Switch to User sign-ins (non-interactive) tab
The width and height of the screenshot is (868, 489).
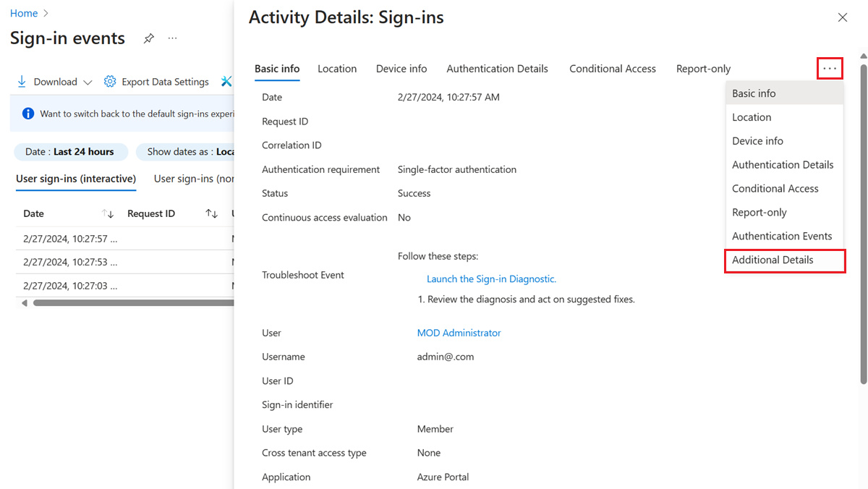point(194,179)
